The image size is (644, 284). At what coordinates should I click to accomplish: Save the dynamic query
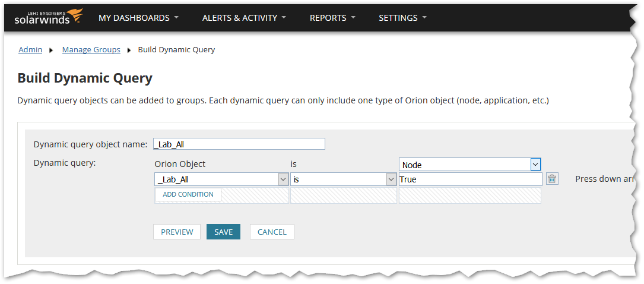pos(223,232)
